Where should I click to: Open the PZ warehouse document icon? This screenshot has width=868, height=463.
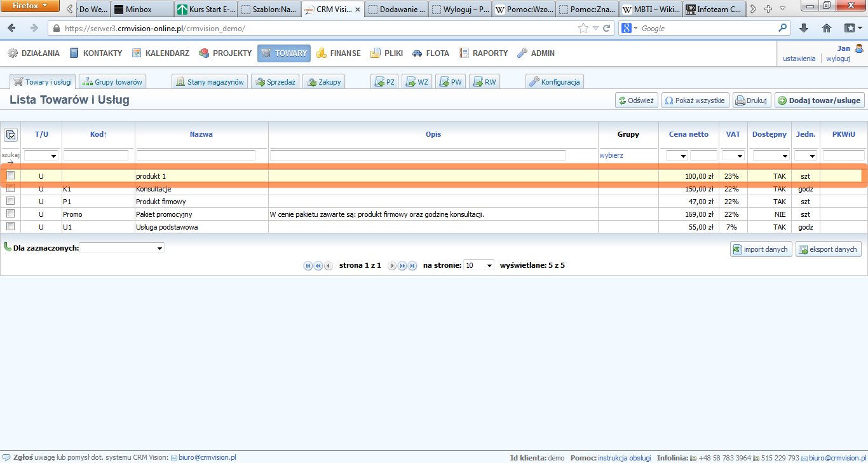[x=385, y=82]
